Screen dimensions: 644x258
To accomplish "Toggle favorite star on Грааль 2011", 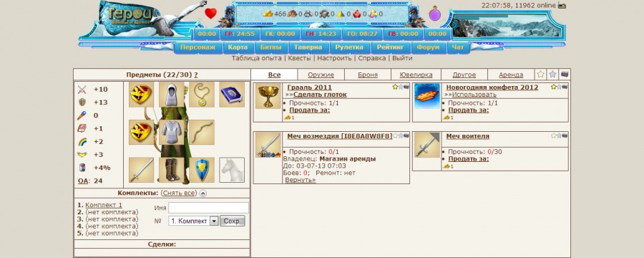I will click(x=395, y=87).
